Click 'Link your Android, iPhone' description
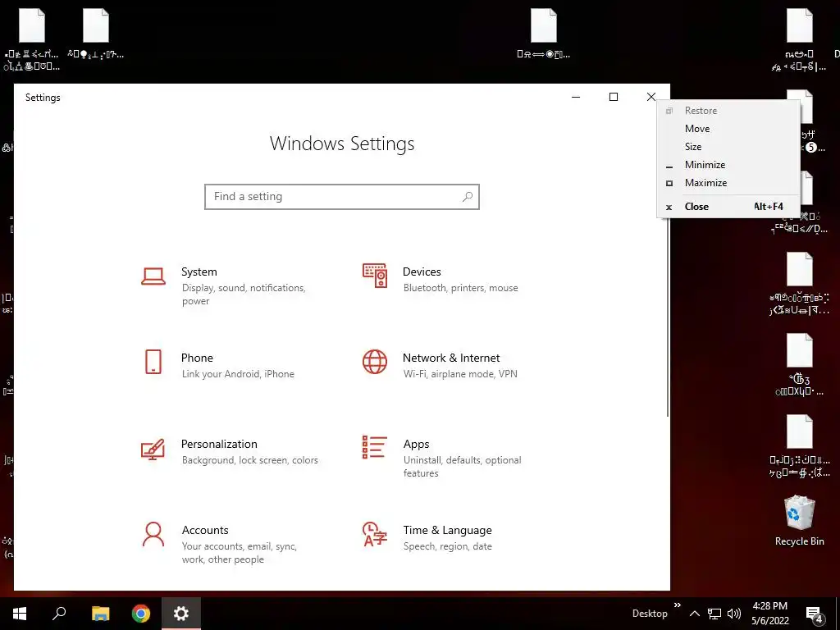Viewport: 840px width, 630px height. 238,374
